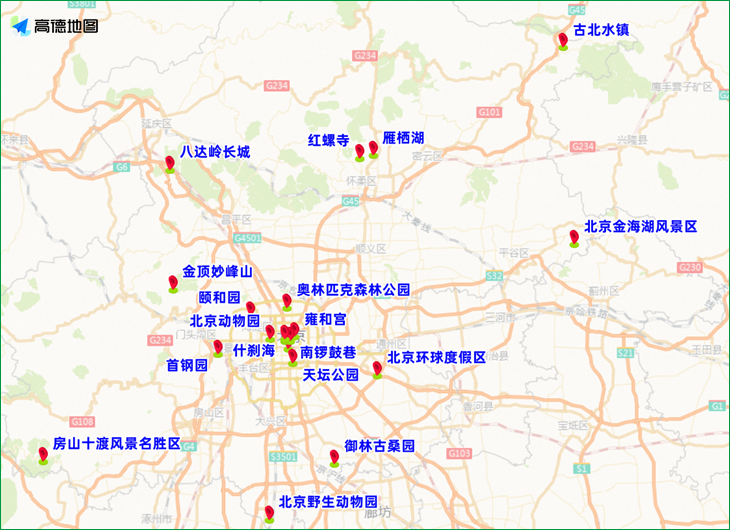Click the 红螺寺 red pin marker
730x530 pixels.
point(360,151)
